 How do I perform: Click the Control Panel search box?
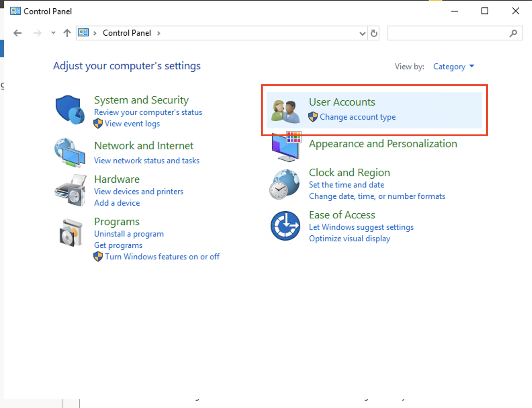448,33
